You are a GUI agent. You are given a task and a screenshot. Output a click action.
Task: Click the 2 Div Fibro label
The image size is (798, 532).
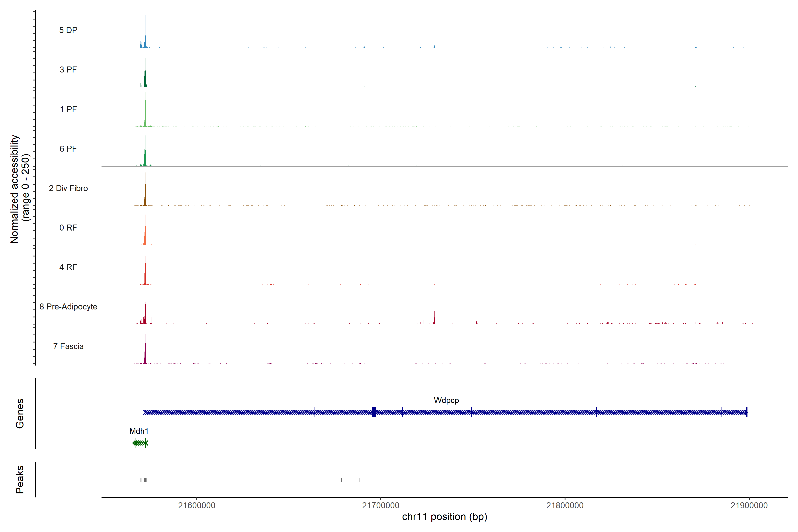pyautogui.click(x=68, y=188)
